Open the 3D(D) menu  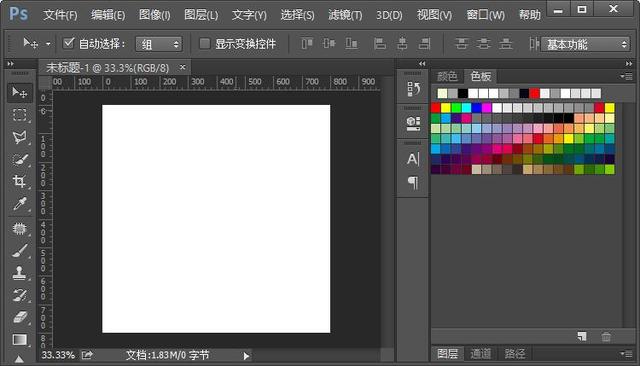389,16
